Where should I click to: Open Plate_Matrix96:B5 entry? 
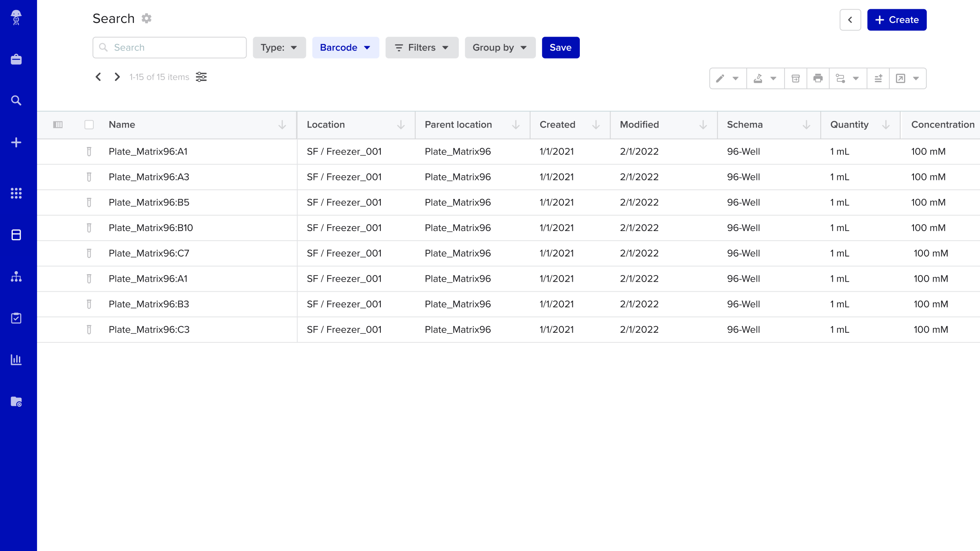click(149, 202)
